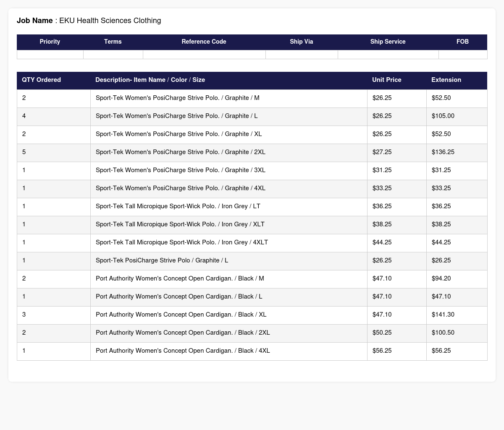Select Women's Strive Polo Graphite / 4XL description
Screen dimensions: 504x430
(x=181, y=188)
